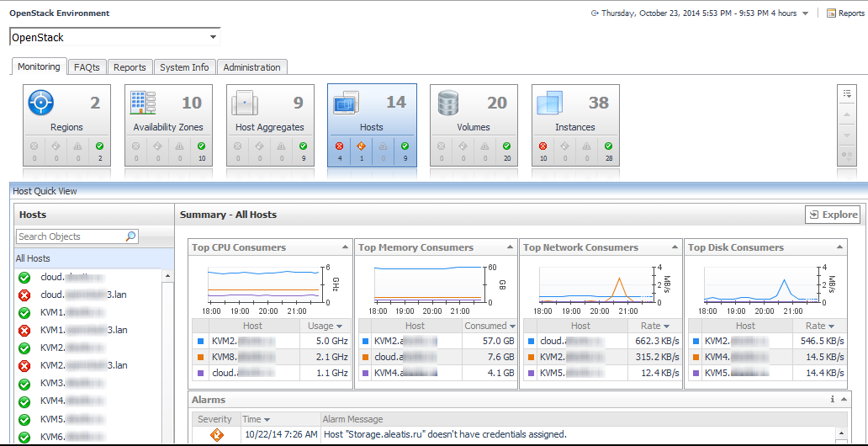Filter Hosts by fatal status count 4
This screenshot has height=446, width=868.
point(339,151)
